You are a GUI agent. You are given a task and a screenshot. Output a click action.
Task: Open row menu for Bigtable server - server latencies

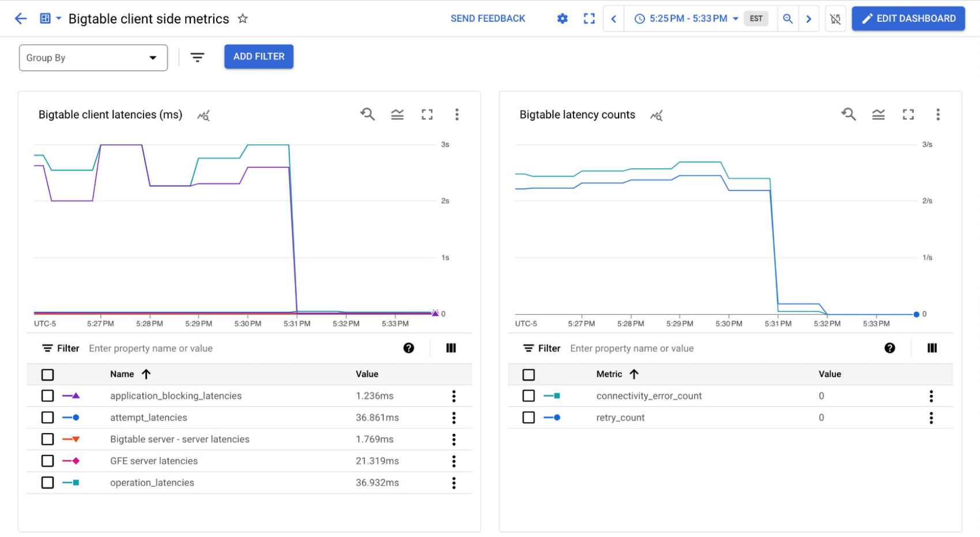(x=454, y=440)
